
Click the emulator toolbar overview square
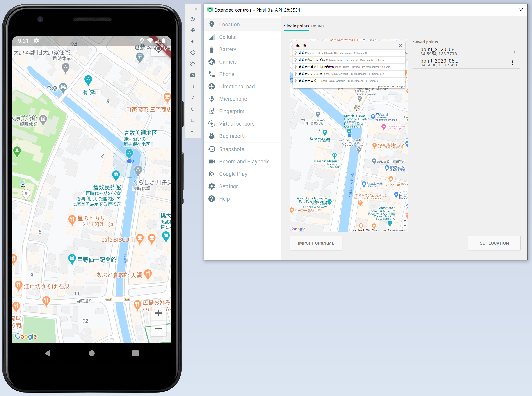pos(193,120)
